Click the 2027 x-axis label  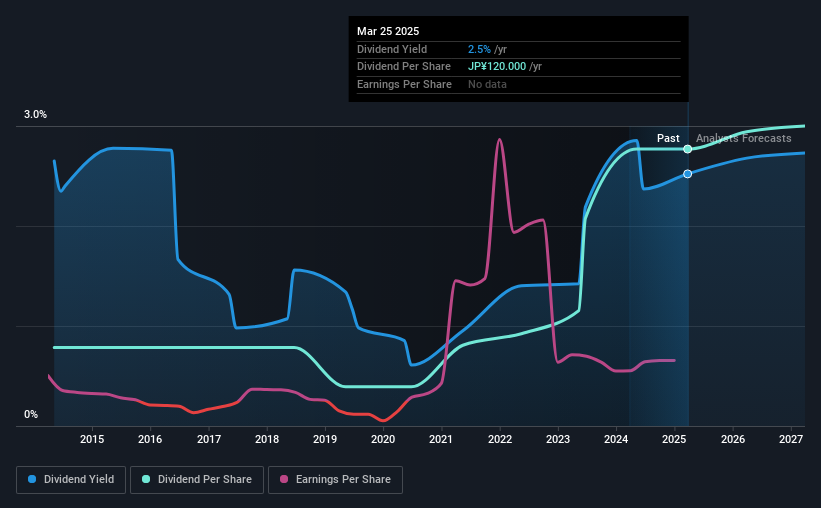point(791,439)
